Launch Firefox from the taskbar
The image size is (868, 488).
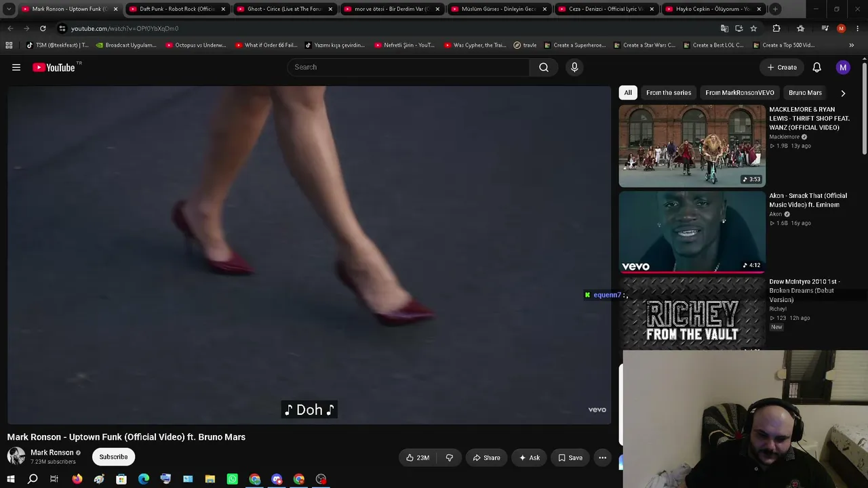click(x=77, y=479)
